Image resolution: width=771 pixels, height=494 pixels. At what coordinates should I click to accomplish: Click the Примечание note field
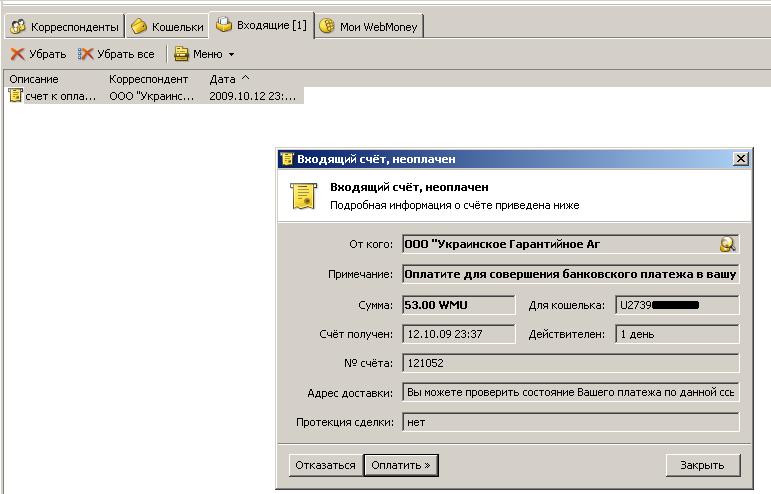point(570,274)
